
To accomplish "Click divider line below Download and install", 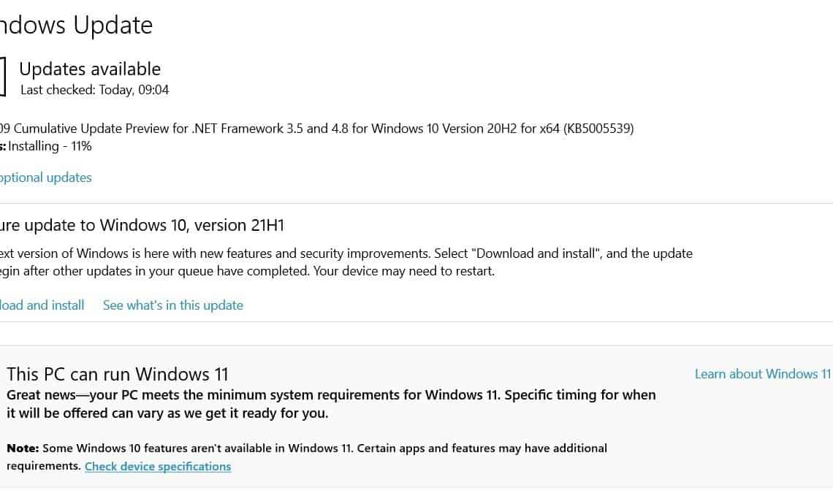I will tap(417, 322).
